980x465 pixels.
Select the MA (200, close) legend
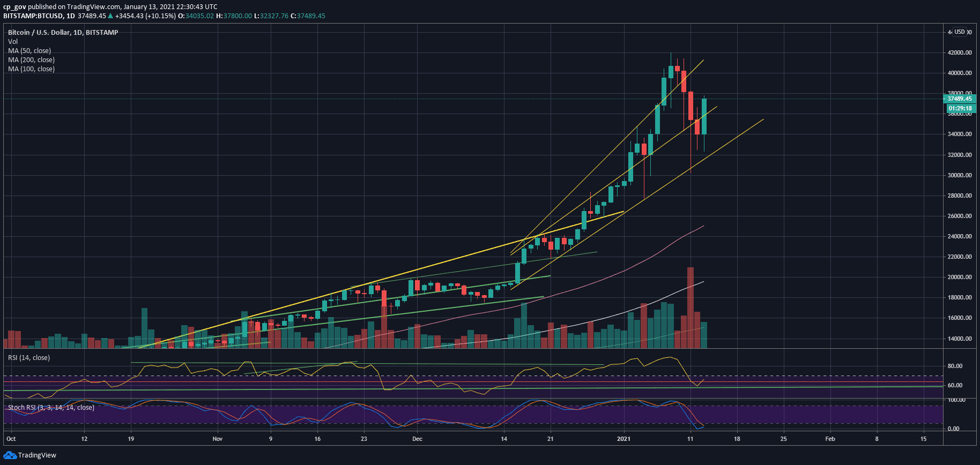(31, 59)
